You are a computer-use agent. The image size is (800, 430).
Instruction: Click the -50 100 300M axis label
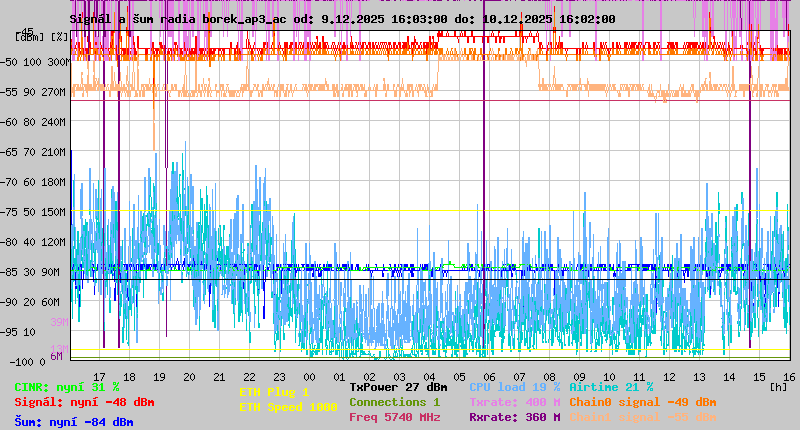[x=42, y=62]
